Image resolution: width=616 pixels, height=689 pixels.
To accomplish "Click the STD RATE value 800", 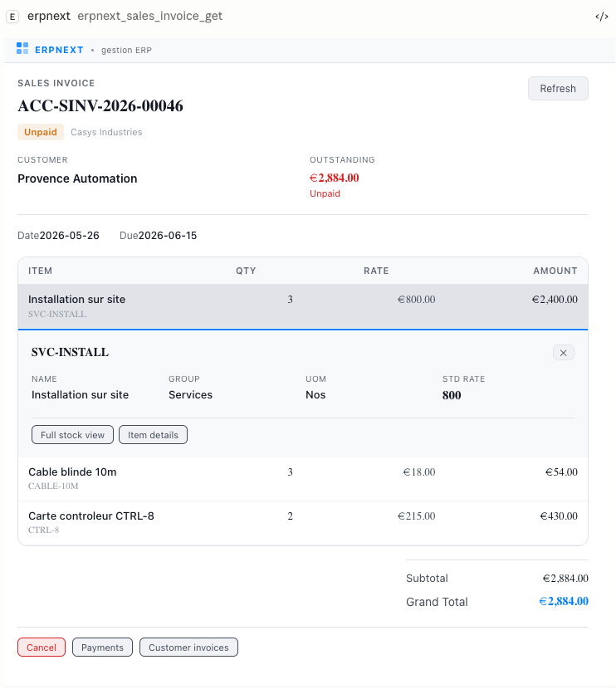I will coord(452,395).
